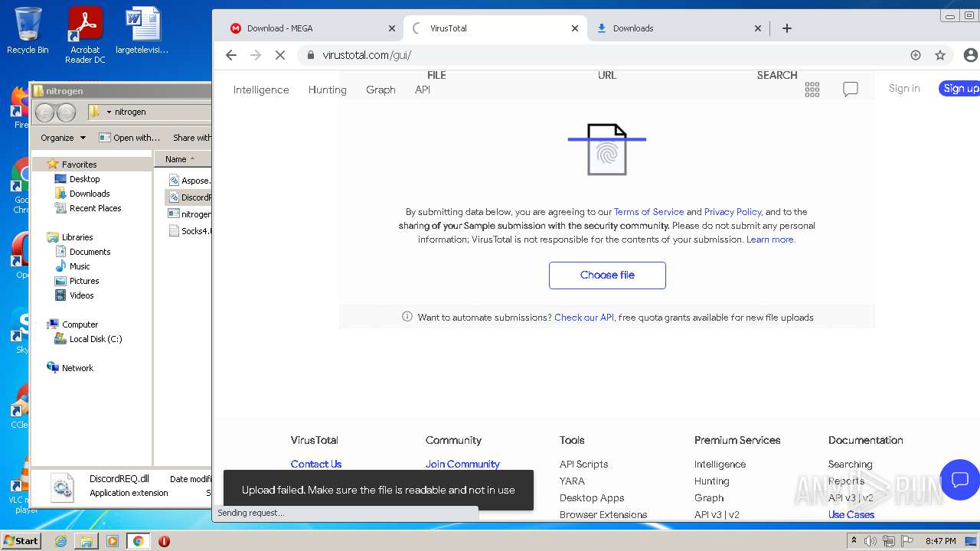Open the VirusTotal apps grid icon
Image resolution: width=980 pixels, height=551 pixels.
click(812, 90)
